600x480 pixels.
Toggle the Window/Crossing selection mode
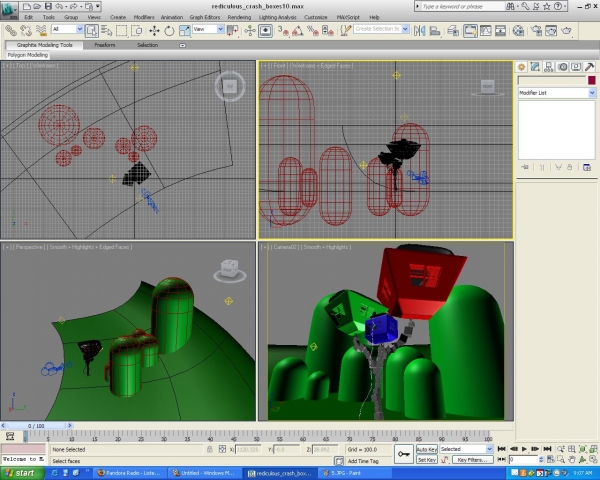coord(137,30)
